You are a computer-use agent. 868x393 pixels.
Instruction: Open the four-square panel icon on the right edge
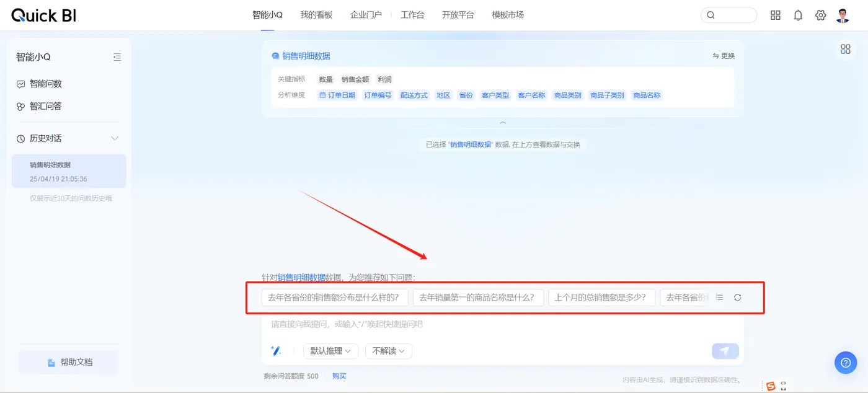pos(846,49)
